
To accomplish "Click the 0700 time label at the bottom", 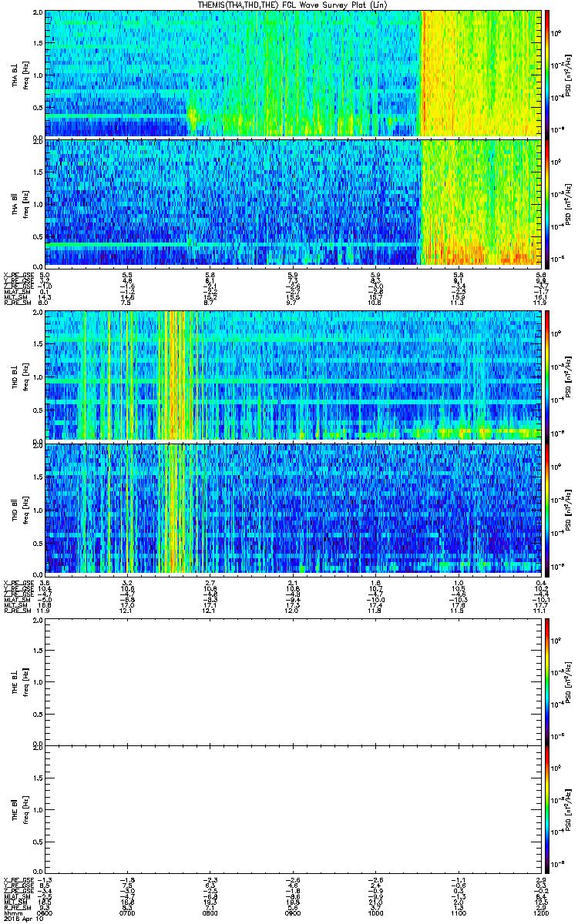I will click(127, 912).
